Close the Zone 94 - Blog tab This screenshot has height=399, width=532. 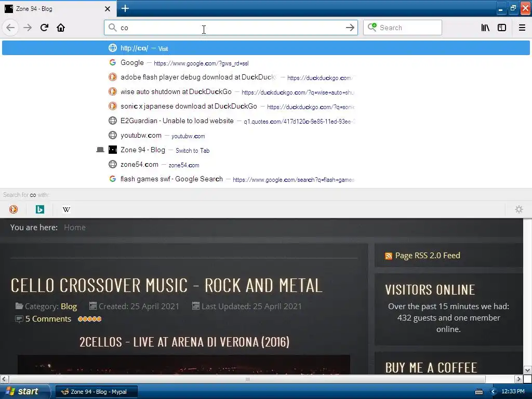[107, 9]
